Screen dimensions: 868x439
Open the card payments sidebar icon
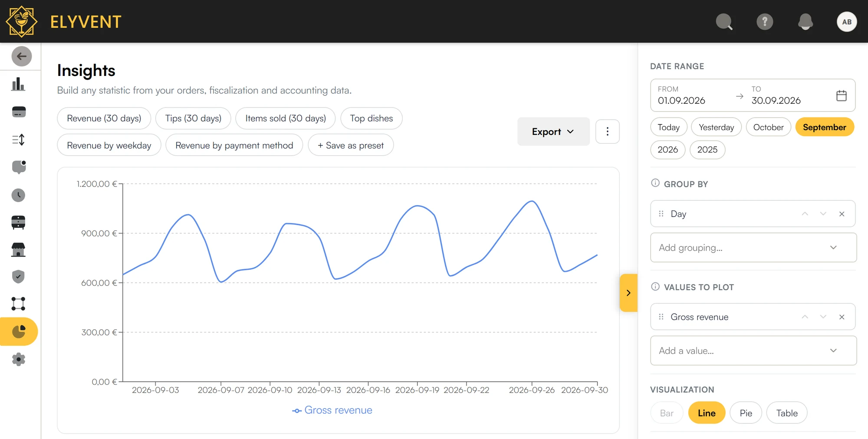point(19,112)
